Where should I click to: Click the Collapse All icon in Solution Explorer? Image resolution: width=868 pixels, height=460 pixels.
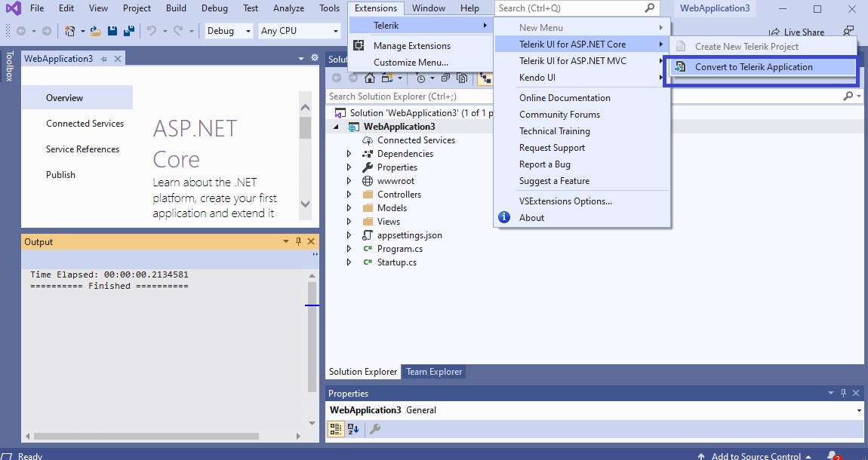[447, 77]
